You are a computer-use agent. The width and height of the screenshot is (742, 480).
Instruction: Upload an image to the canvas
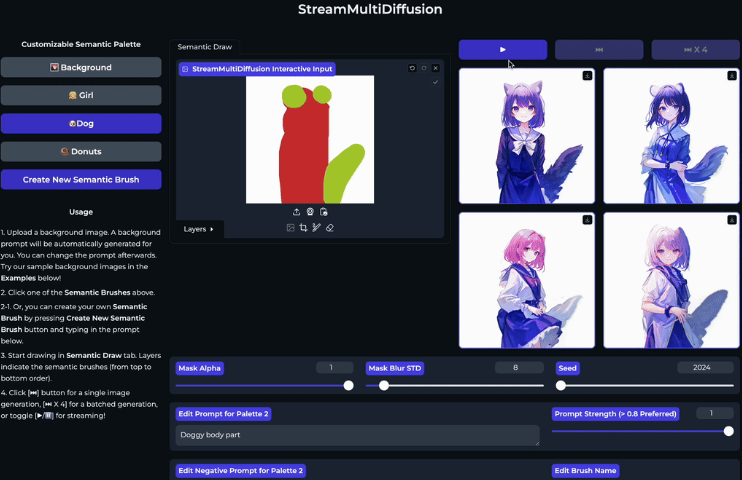point(297,212)
